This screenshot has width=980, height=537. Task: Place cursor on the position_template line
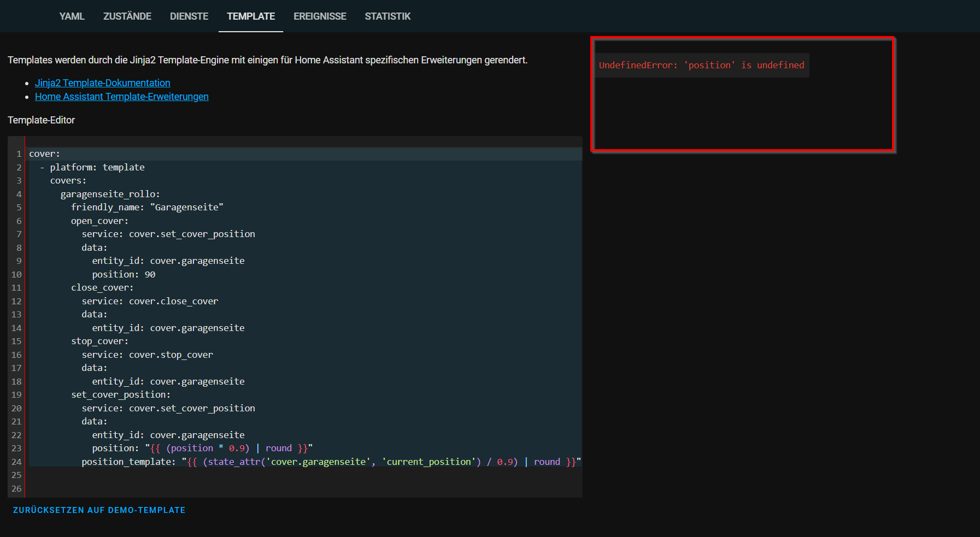[331, 462]
